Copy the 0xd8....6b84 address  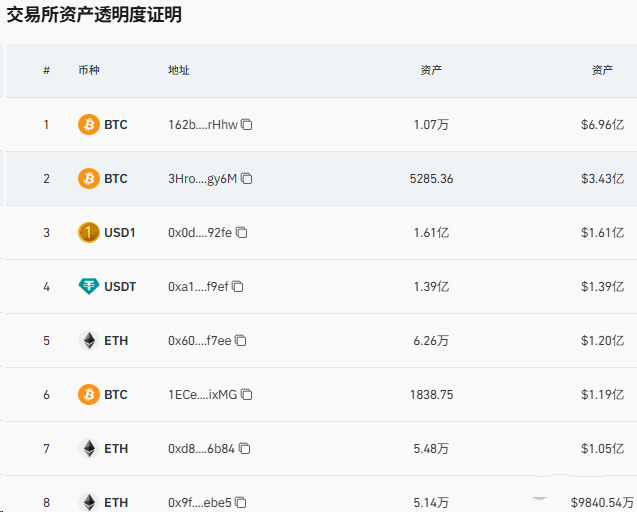pyautogui.click(x=244, y=449)
